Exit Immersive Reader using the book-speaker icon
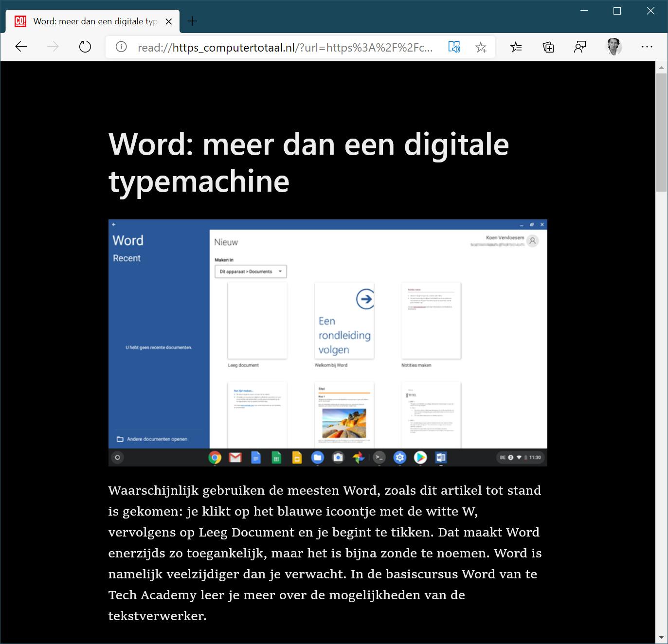Viewport: 668px width, 644px height. coord(454,47)
